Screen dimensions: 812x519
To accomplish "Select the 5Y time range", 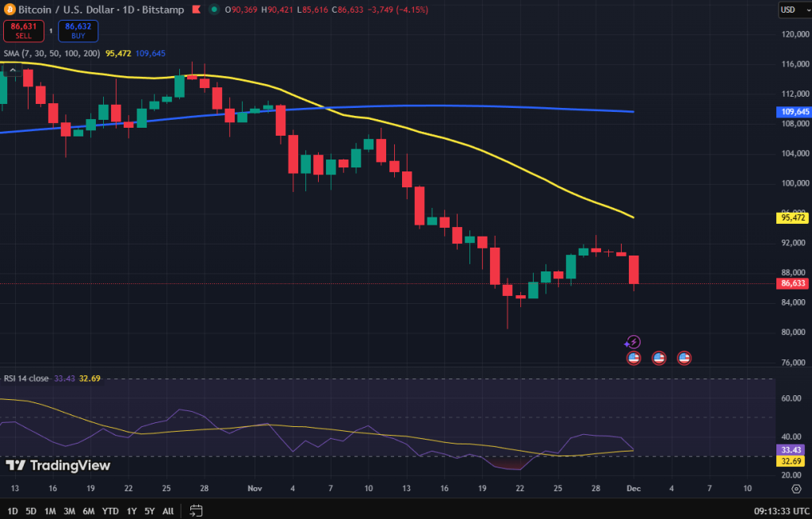I will (x=150, y=511).
